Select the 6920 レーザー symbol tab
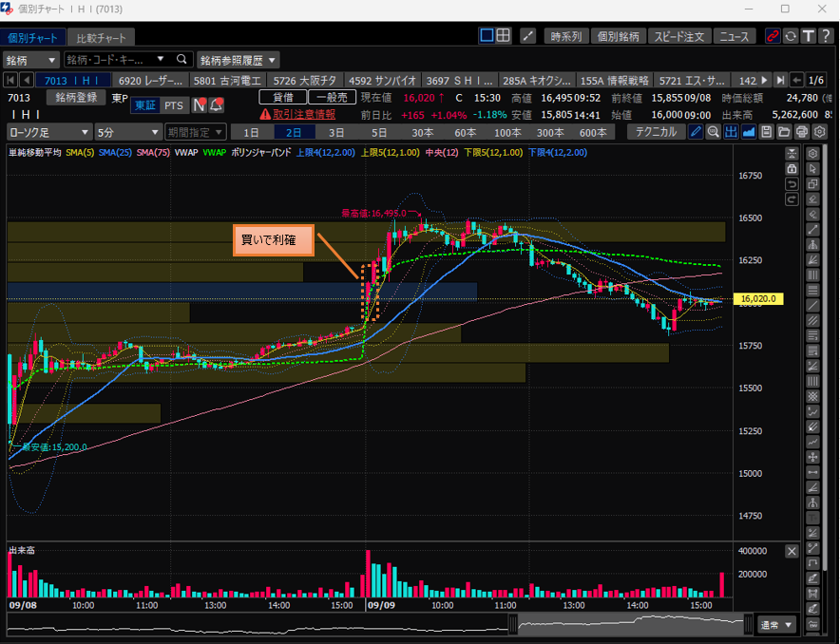Viewport: 840px width, 644px height. tap(151, 80)
